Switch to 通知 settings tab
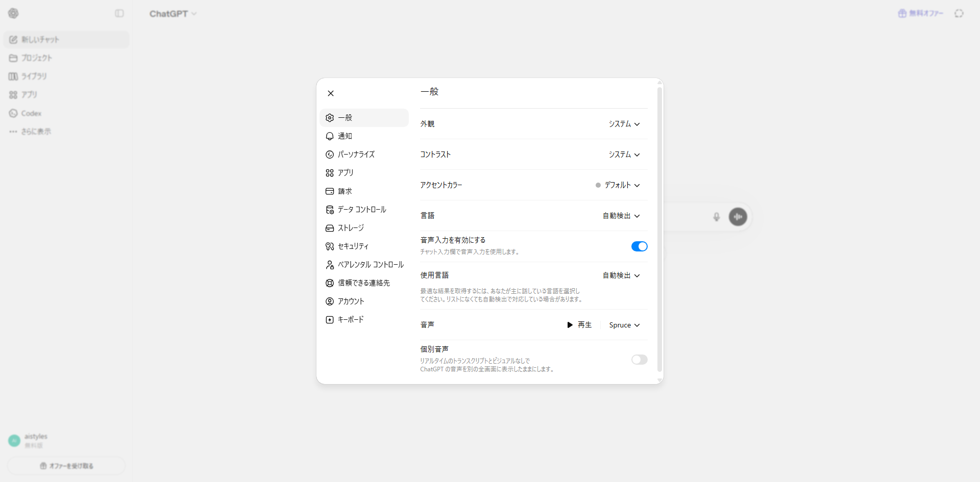 (x=364, y=136)
